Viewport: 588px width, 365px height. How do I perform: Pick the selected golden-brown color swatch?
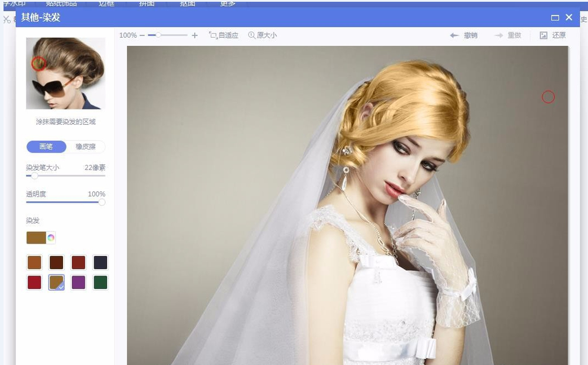[x=57, y=283]
